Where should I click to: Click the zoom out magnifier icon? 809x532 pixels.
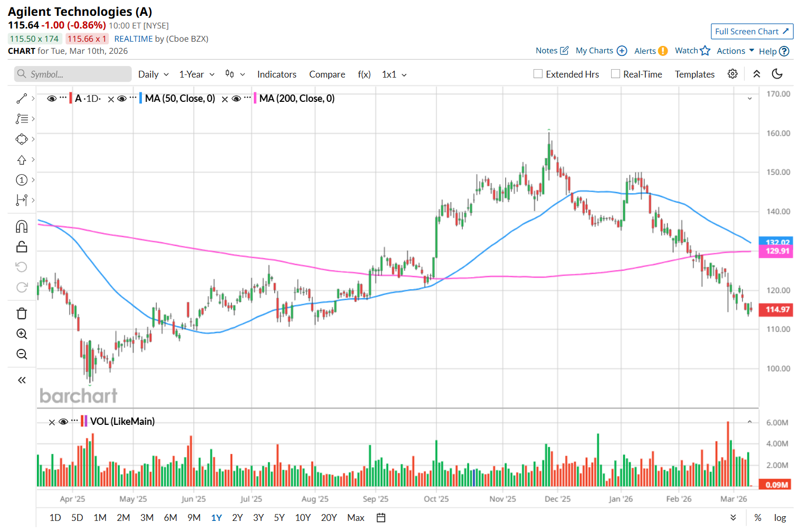(x=22, y=354)
